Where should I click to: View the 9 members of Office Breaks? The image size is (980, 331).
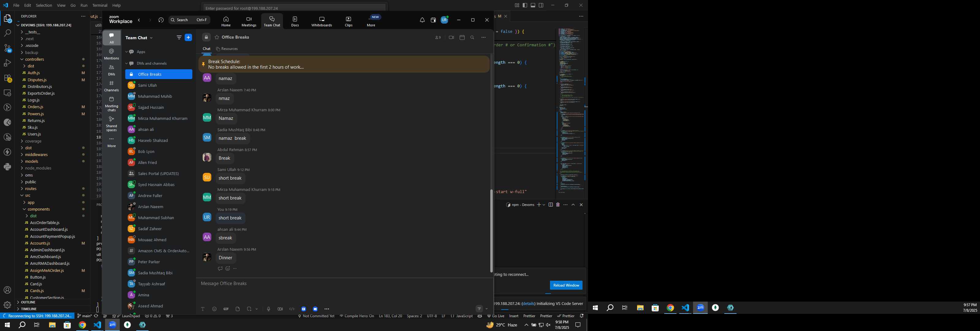tap(438, 37)
